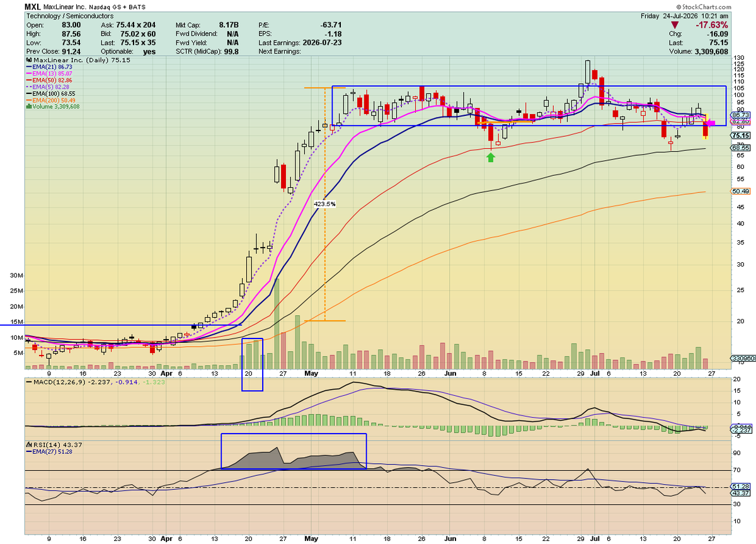Click the -17.63% percent change
The width and height of the screenshot is (756, 544).
711,25
